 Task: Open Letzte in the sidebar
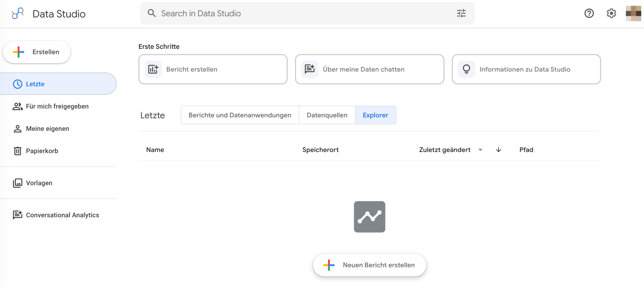pos(58,84)
